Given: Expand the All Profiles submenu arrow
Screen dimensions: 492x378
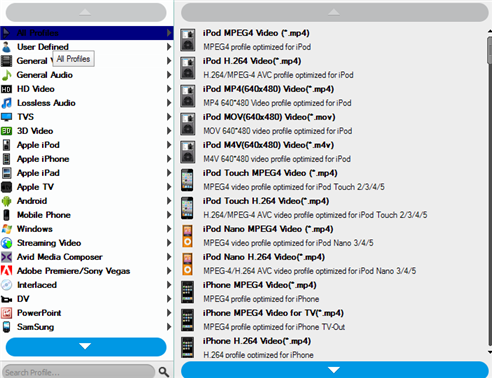Looking at the screenshot, I should pos(169,33).
